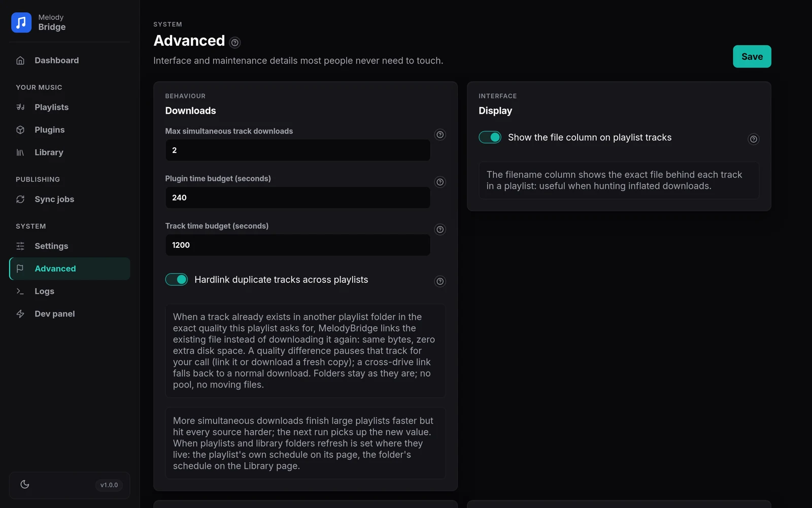Open the Plugins section
The width and height of the screenshot is (812, 508).
[x=70, y=130]
